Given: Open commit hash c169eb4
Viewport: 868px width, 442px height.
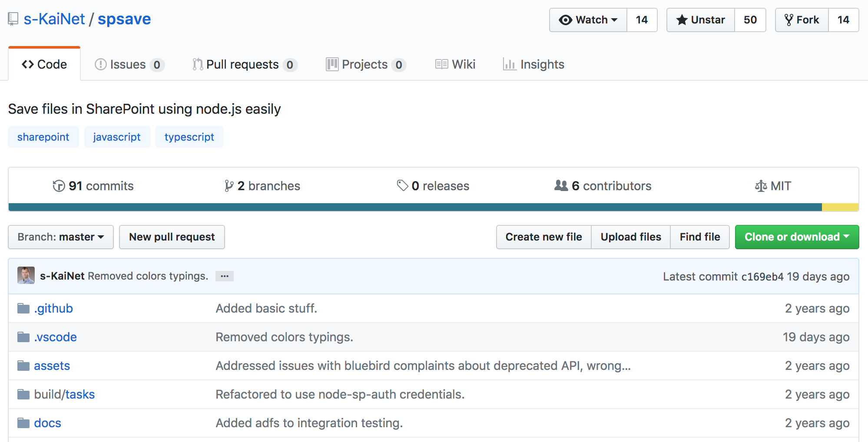Looking at the screenshot, I should pyautogui.click(x=762, y=277).
